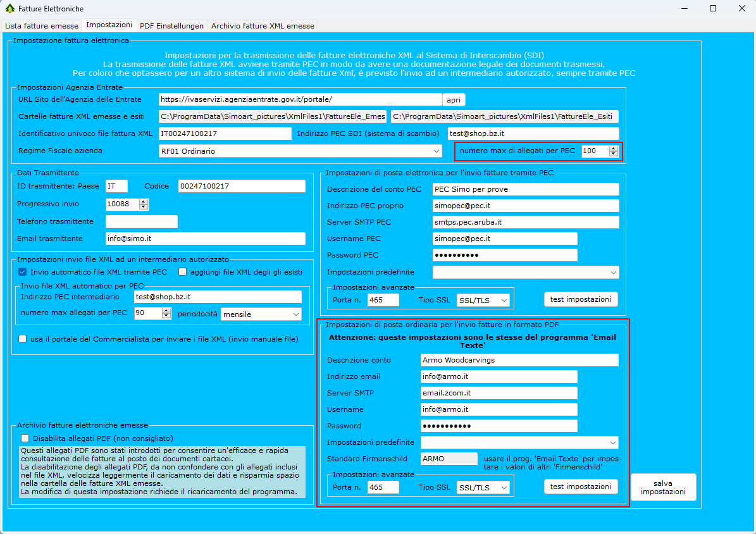Click the URL Sito dell'Agenzia delle Entrate field

[x=300, y=99]
